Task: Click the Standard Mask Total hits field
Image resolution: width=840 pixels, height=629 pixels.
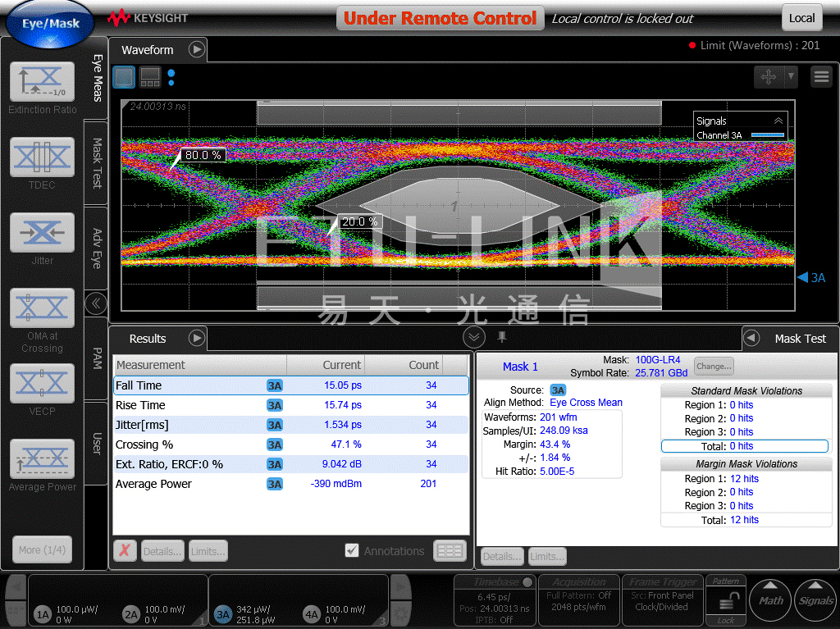Action: click(745, 446)
